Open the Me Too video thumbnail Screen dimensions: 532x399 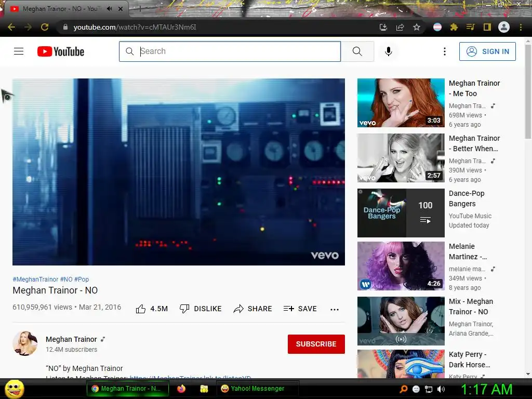[401, 103]
